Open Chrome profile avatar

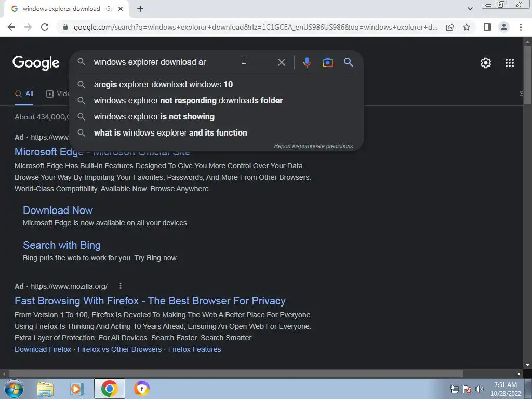click(x=504, y=27)
